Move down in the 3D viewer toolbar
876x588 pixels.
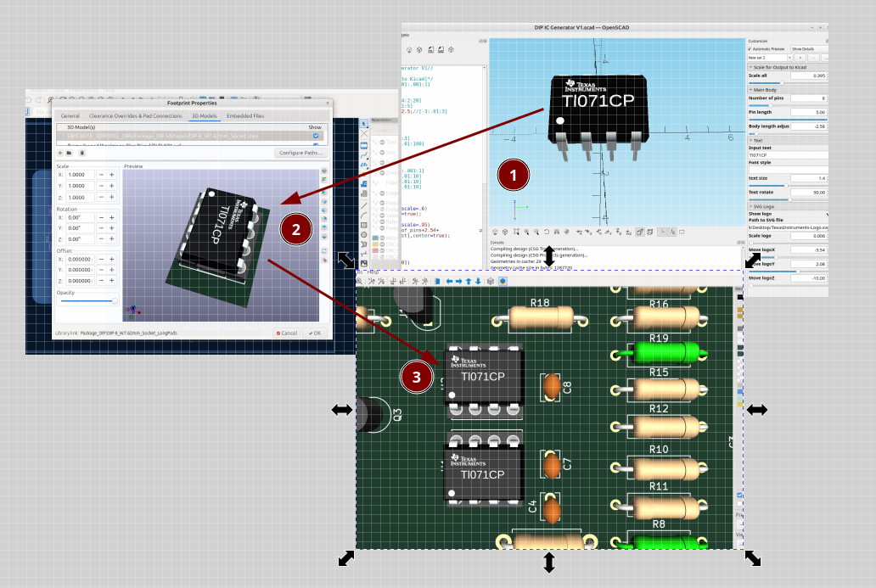(478, 282)
